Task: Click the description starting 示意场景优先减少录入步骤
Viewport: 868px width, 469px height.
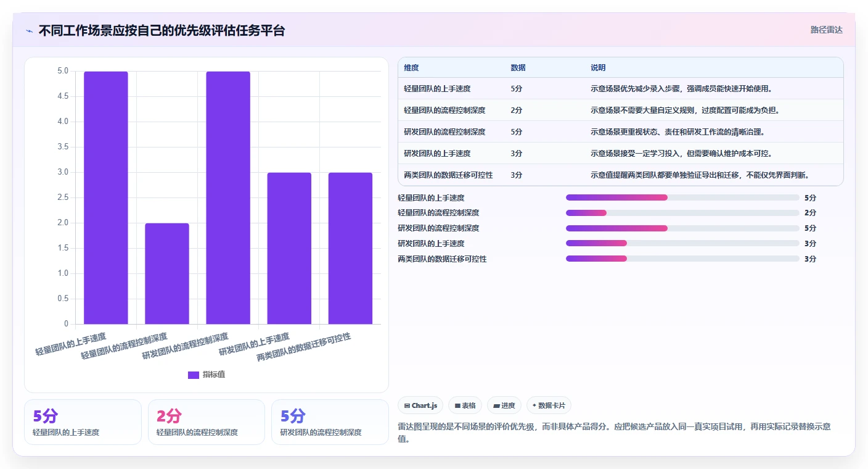Action: tap(681, 89)
